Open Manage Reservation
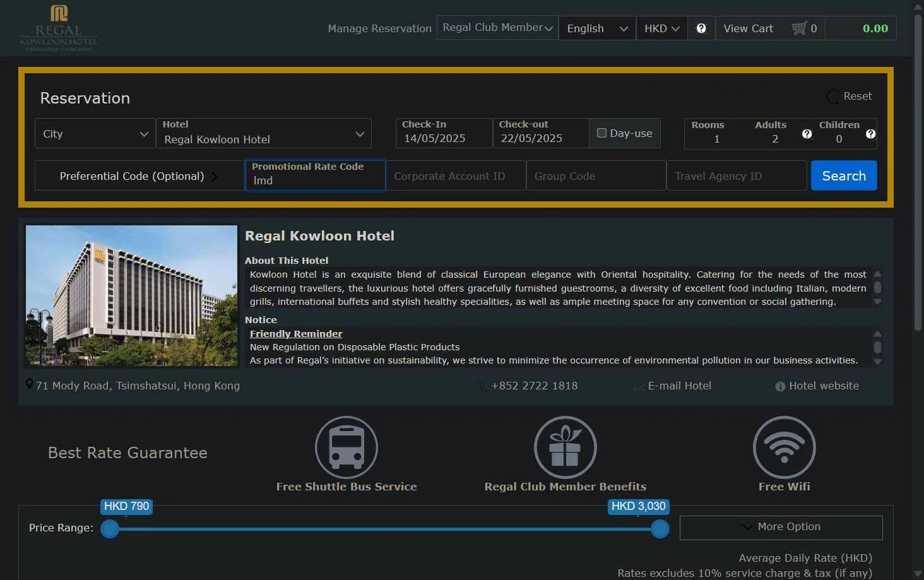Screen dimensions: 924x580 379,28
